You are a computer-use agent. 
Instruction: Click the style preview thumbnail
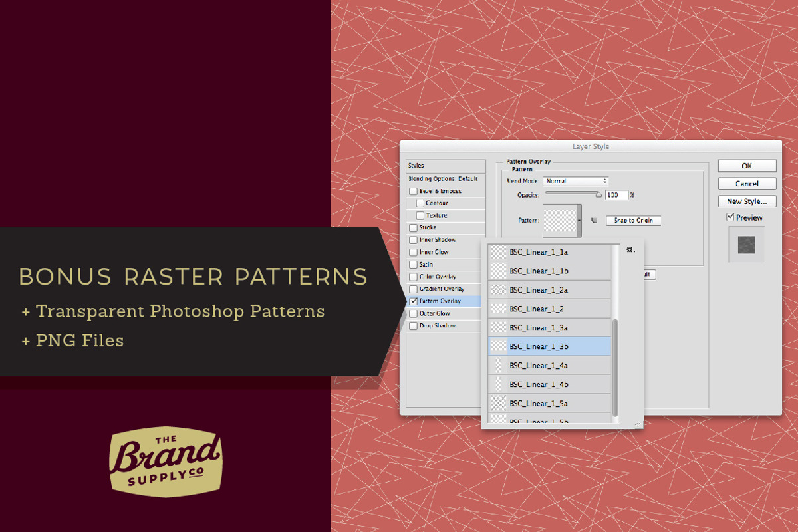click(747, 245)
